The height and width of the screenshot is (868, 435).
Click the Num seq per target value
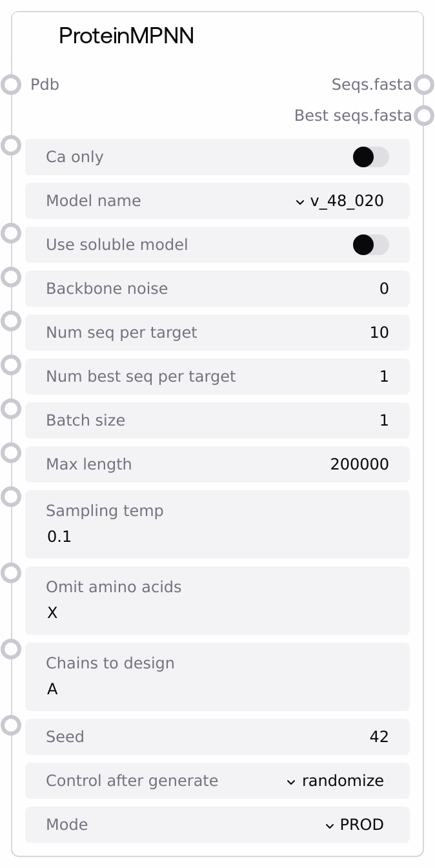click(x=379, y=333)
